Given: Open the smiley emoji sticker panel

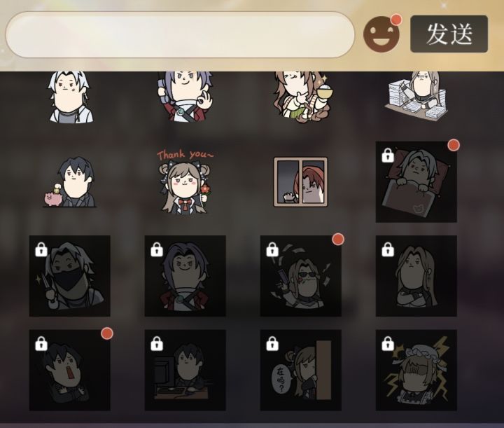Looking at the screenshot, I should [381, 34].
